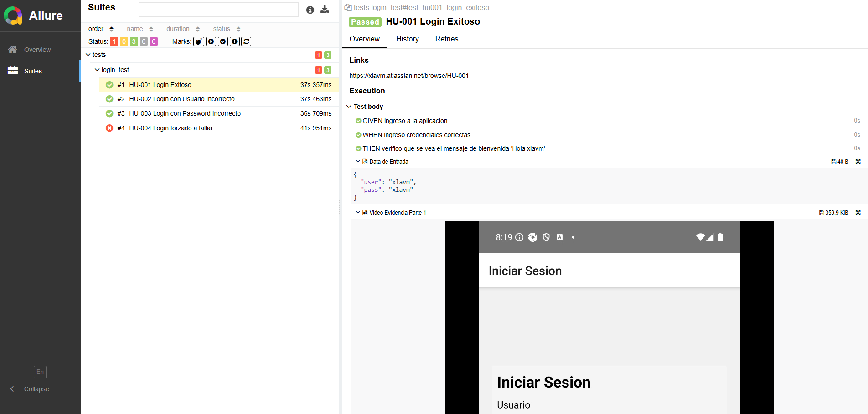Viewport: 868px width, 414px height.
Task: Click the En language button
Action: (40, 372)
